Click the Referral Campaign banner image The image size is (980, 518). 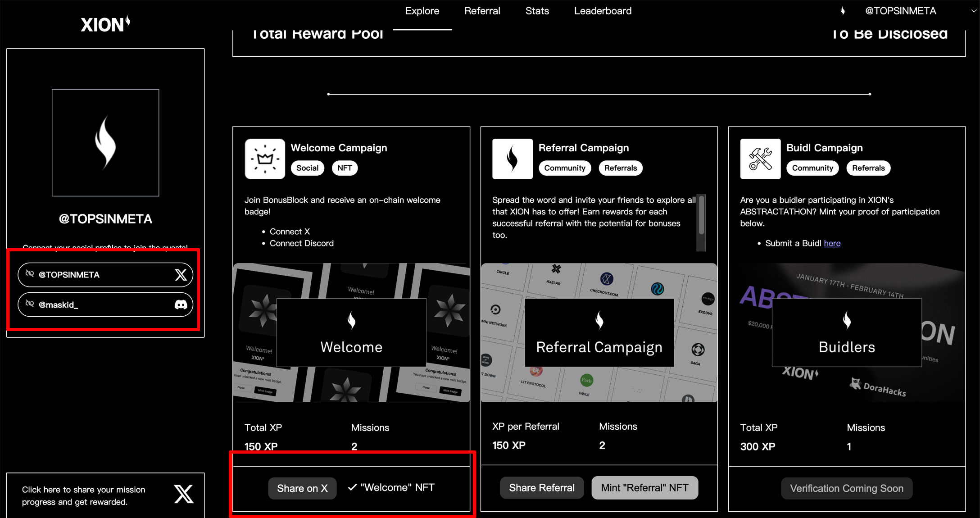(599, 332)
